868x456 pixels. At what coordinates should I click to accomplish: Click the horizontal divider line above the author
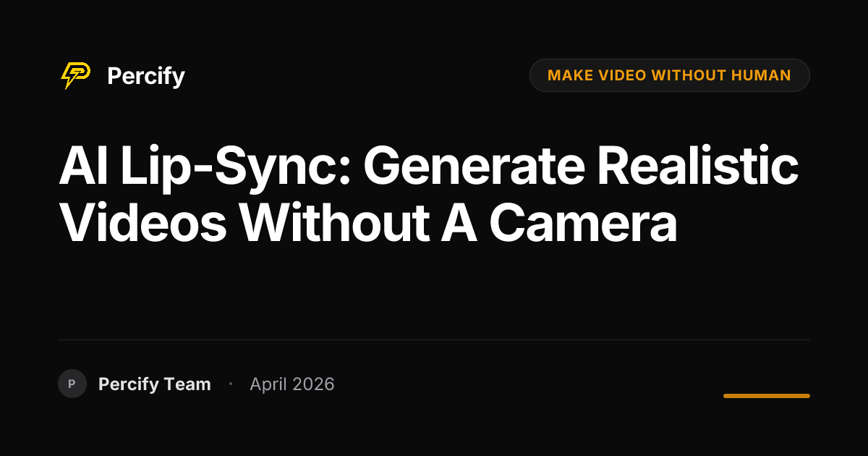pyautogui.click(x=434, y=339)
